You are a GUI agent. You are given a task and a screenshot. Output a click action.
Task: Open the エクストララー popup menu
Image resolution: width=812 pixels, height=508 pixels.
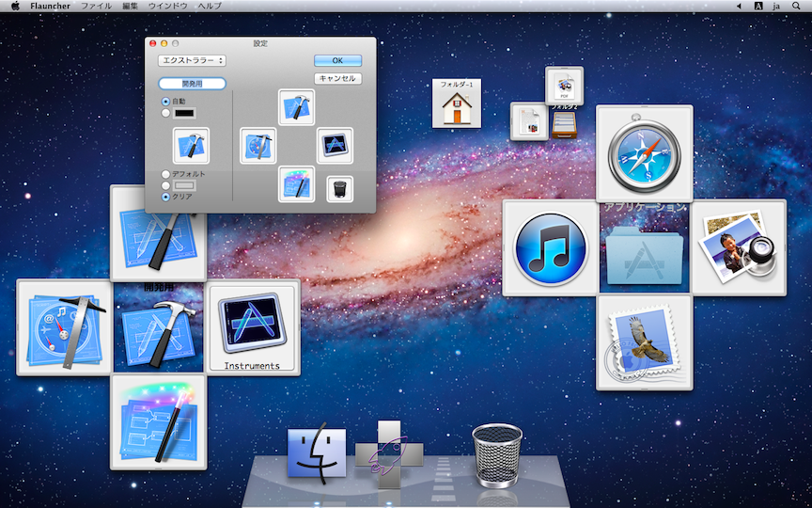192,60
